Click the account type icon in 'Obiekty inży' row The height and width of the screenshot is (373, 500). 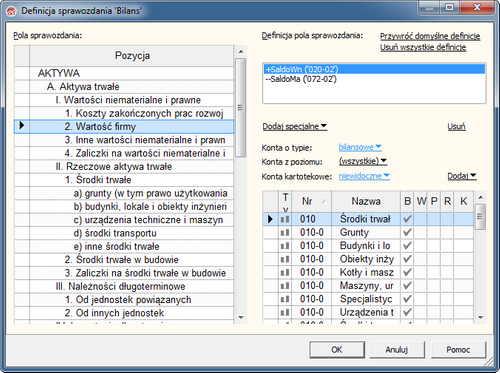pyautogui.click(x=285, y=259)
